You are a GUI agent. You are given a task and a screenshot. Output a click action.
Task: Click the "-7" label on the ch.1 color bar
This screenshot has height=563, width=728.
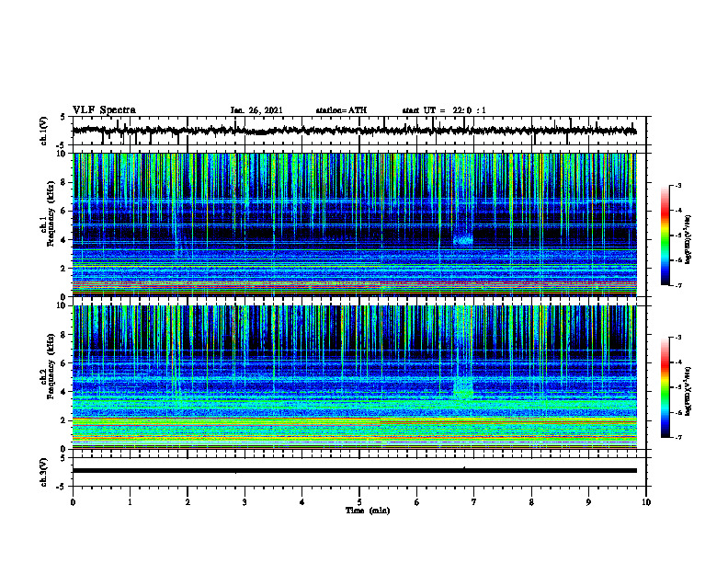coord(677,285)
